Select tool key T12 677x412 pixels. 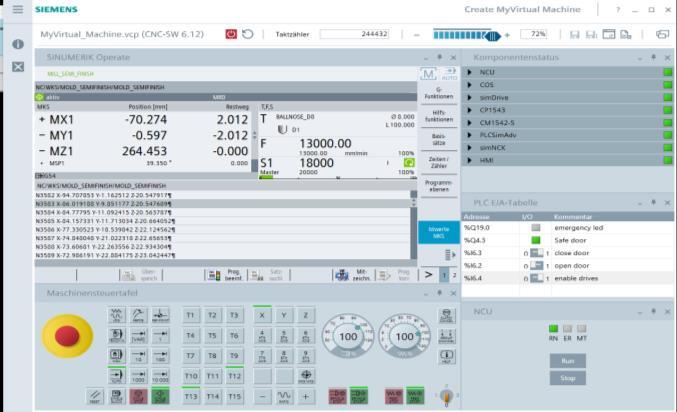[234, 376]
